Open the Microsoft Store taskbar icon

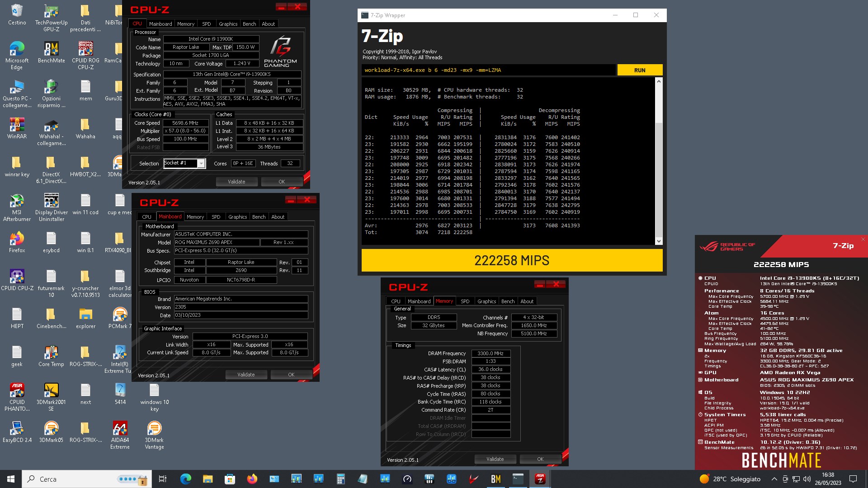point(230,479)
